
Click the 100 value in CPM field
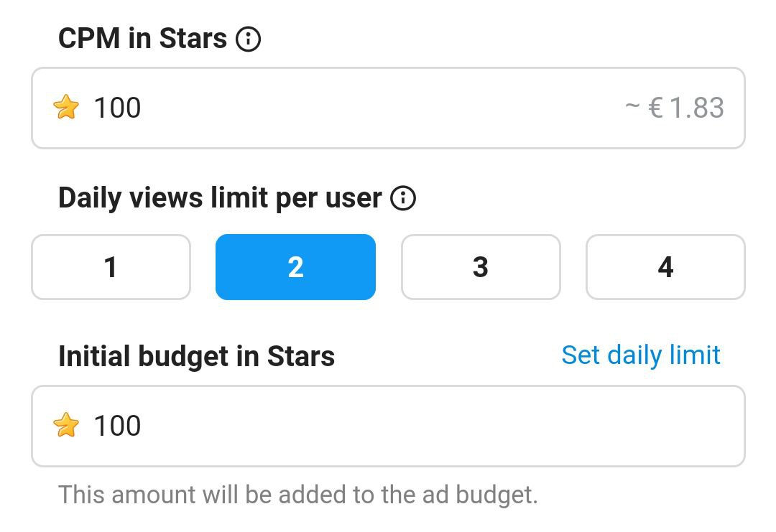tap(118, 108)
